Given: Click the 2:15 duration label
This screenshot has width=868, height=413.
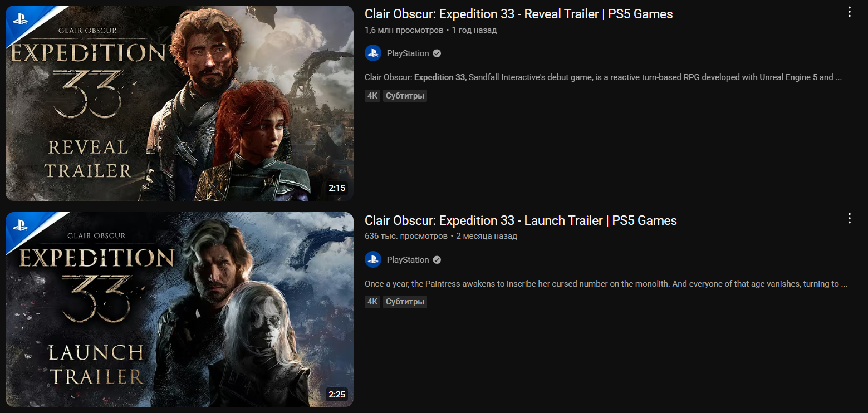Looking at the screenshot, I should click(x=337, y=188).
